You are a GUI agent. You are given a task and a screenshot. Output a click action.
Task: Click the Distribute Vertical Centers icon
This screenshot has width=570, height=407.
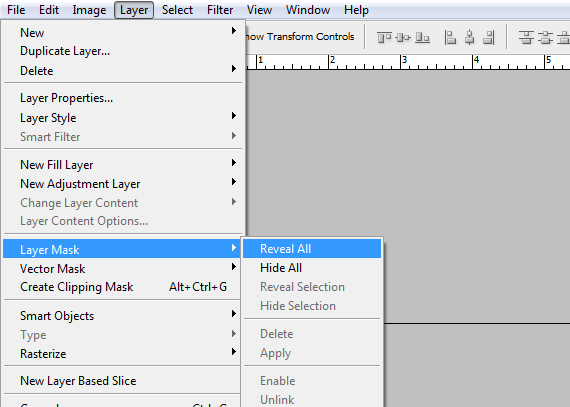[x=545, y=37]
